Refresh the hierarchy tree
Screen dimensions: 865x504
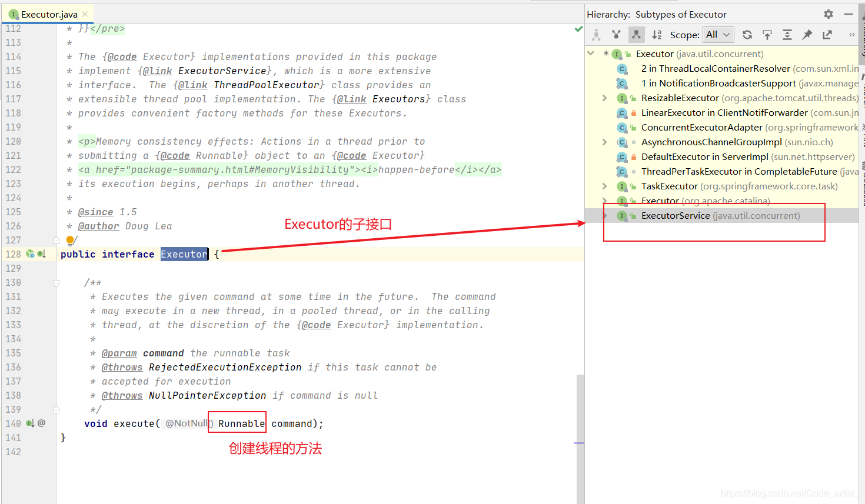(x=747, y=35)
